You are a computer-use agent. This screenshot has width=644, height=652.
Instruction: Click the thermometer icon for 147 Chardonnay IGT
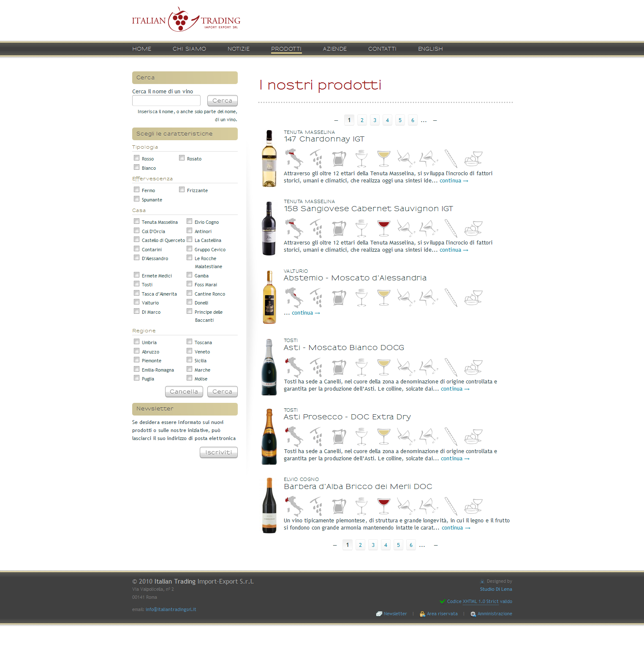click(451, 159)
